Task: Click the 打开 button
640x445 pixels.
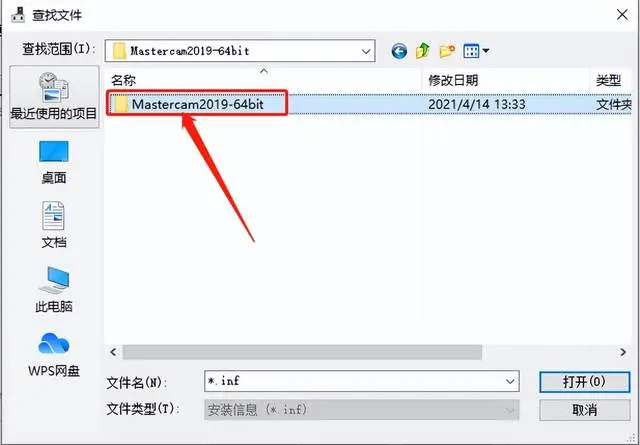Action: click(x=584, y=382)
